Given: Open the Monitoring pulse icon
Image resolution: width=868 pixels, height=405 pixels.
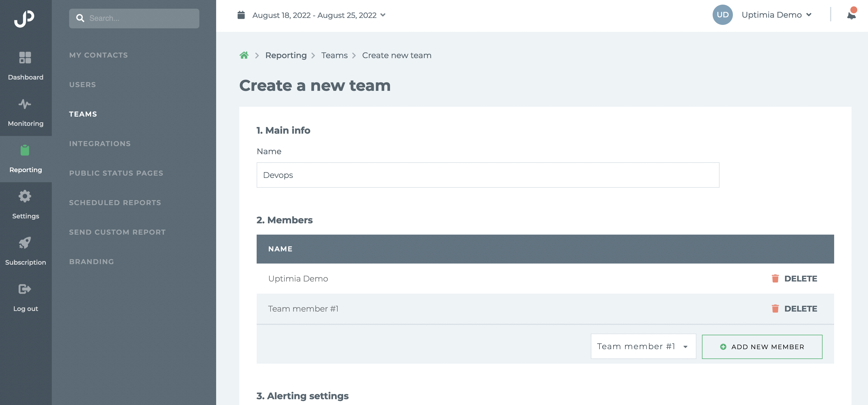Looking at the screenshot, I should pos(25,104).
